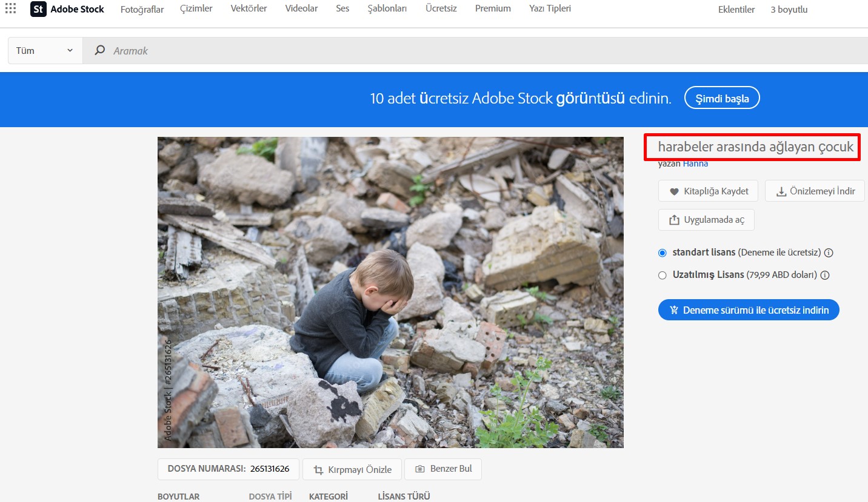The height and width of the screenshot is (502, 868).
Task: Expand the Tüm category dropdown
Action: [x=45, y=51]
